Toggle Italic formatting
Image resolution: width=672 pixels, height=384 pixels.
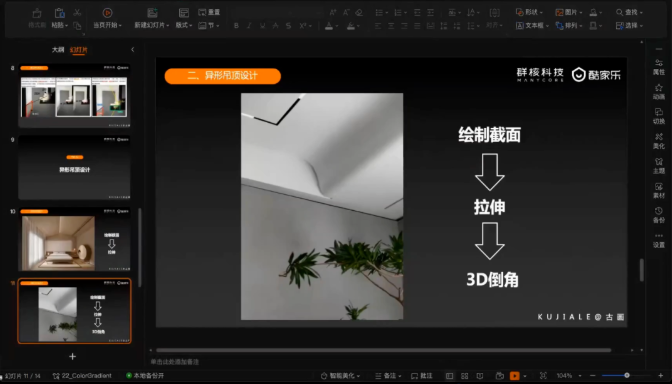pos(249,26)
